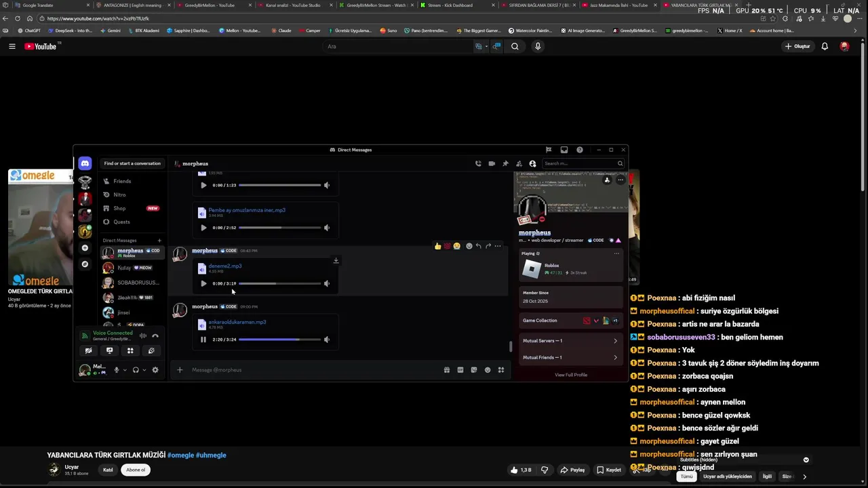Disconnect from voice channel
The height and width of the screenshot is (488, 868).
[x=155, y=335]
